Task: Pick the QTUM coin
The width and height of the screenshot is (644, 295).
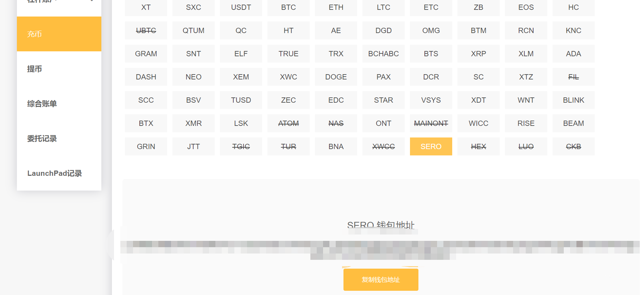Action: tap(194, 31)
